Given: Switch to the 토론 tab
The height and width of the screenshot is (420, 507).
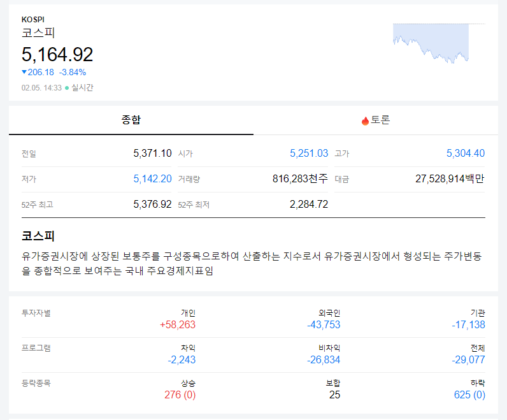Looking at the screenshot, I should coord(376,120).
